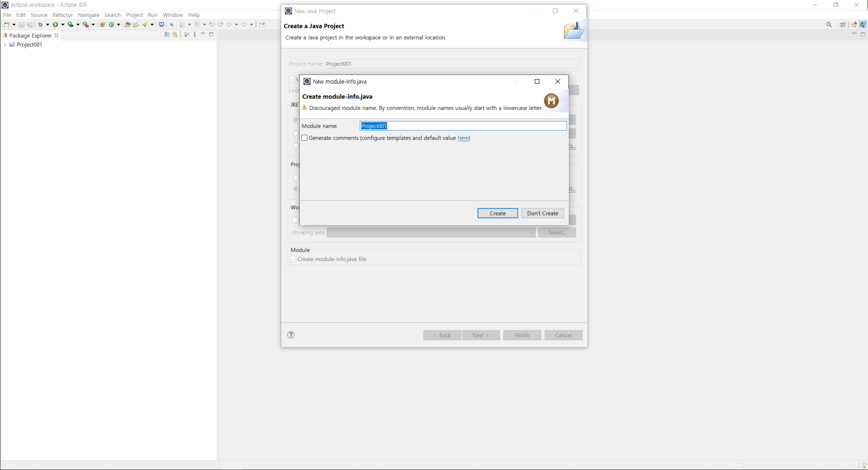
Task: Click the Coverage launch icon
Action: click(71, 24)
